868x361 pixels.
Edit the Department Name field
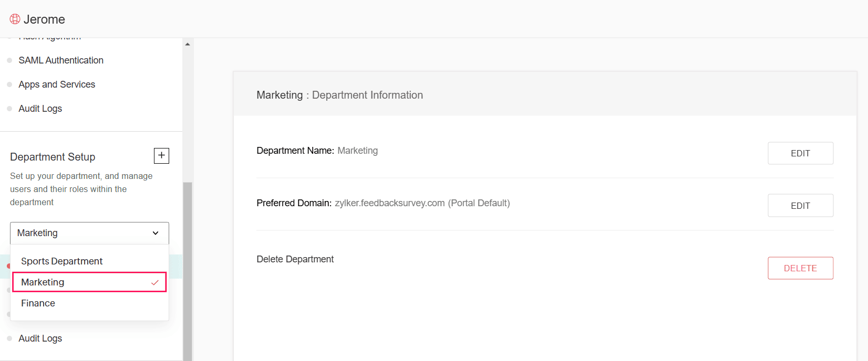tap(800, 153)
